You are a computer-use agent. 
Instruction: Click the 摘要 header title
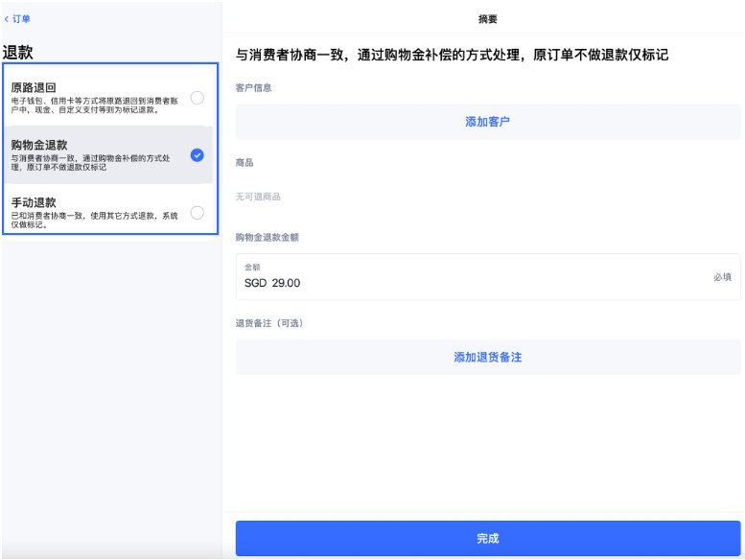tap(488, 19)
